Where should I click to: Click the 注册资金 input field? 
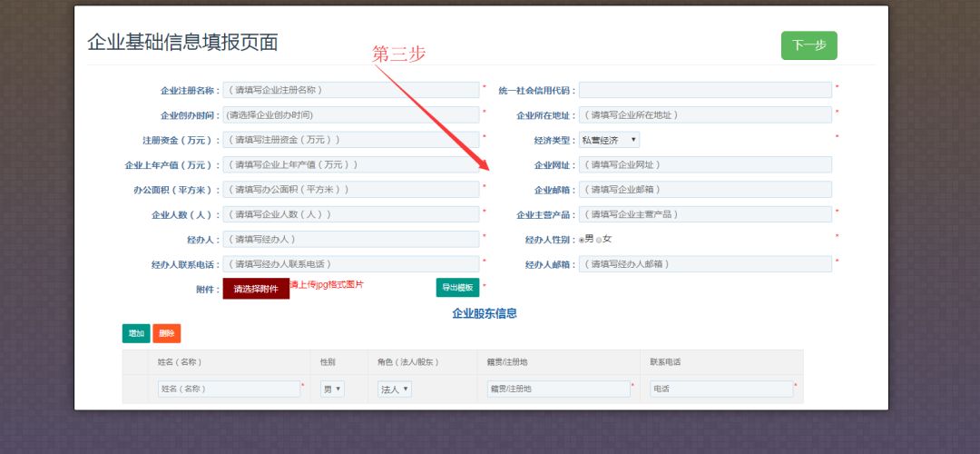point(351,140)
